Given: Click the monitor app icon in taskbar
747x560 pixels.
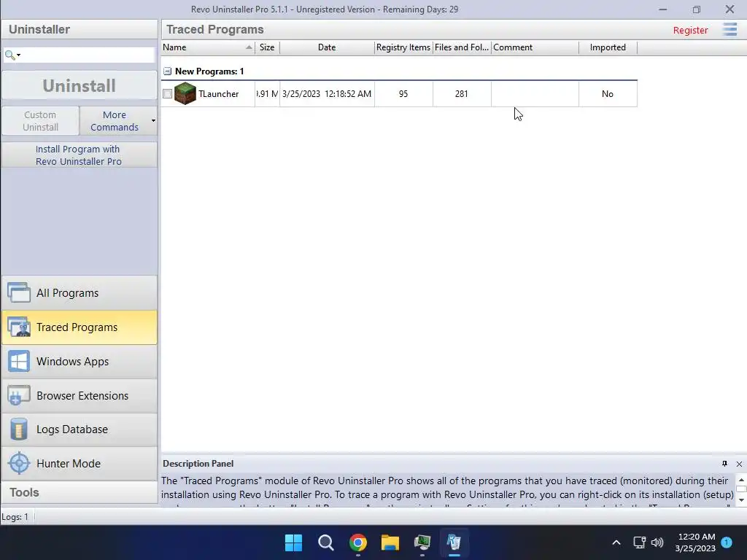Looking at the screenshot, I should coord(422,542).
